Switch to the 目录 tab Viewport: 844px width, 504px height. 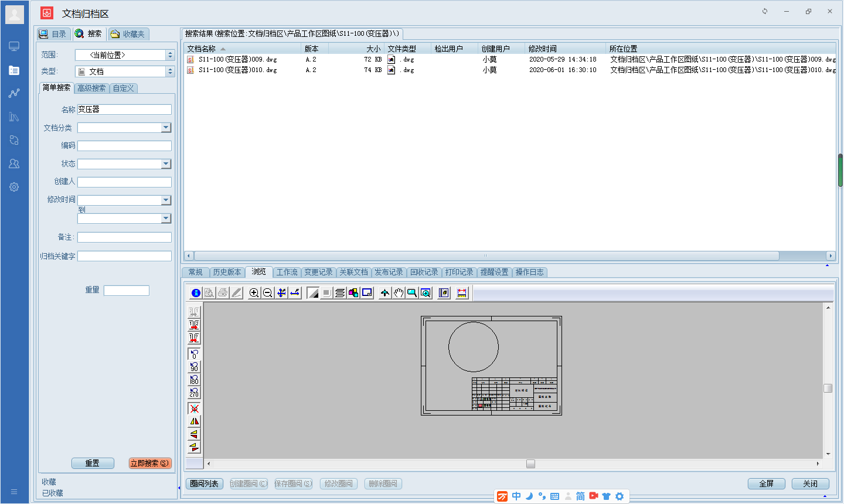(53, 34)
